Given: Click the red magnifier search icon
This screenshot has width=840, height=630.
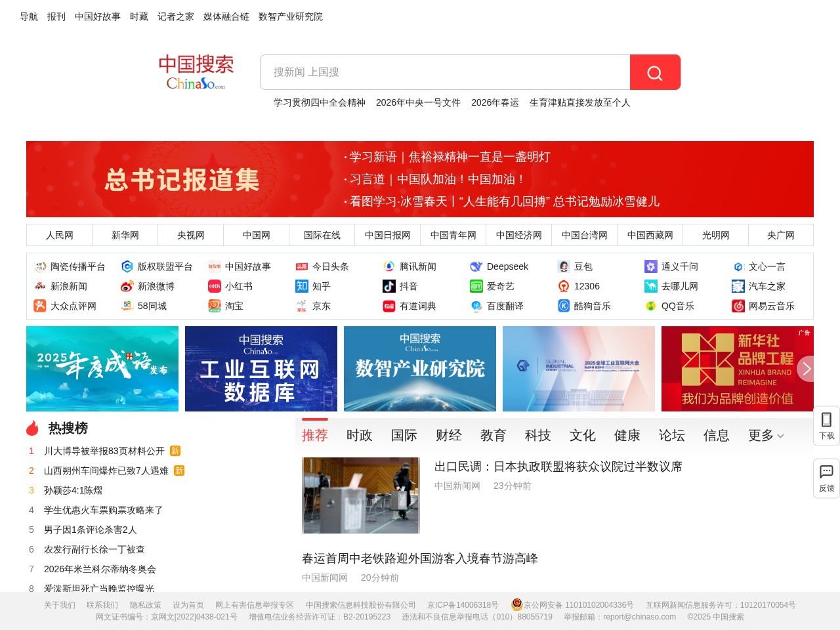Looking at the screenshot, I should click(x=655, y=72).
